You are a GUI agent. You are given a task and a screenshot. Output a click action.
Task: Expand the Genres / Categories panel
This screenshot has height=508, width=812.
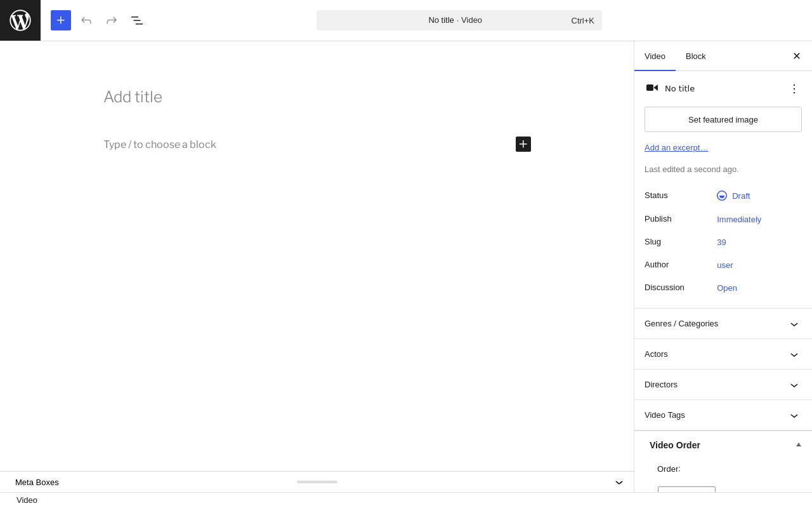[723, 324]
